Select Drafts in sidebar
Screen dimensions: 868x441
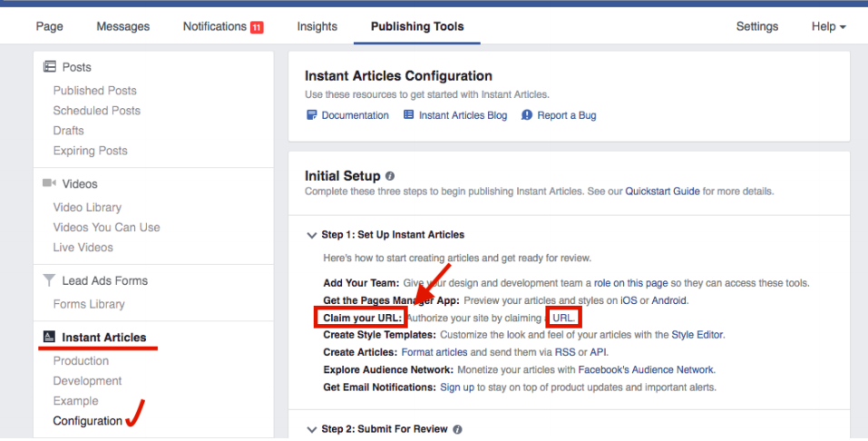click(x=69, y=130)
